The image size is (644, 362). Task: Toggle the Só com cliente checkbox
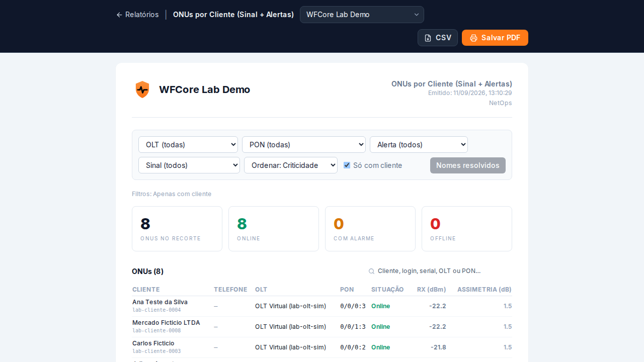(347, 165)
